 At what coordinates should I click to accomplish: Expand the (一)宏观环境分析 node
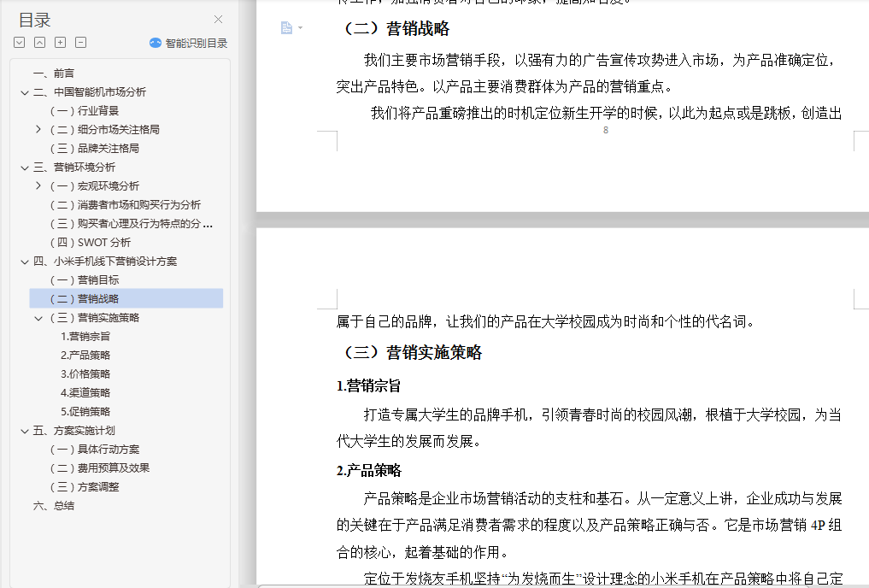pos(38,185)
